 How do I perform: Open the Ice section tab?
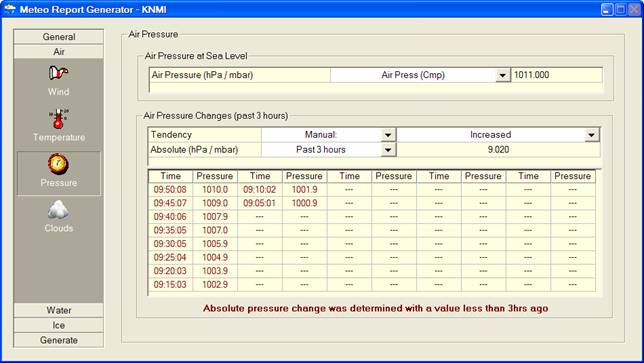(59, 325)
